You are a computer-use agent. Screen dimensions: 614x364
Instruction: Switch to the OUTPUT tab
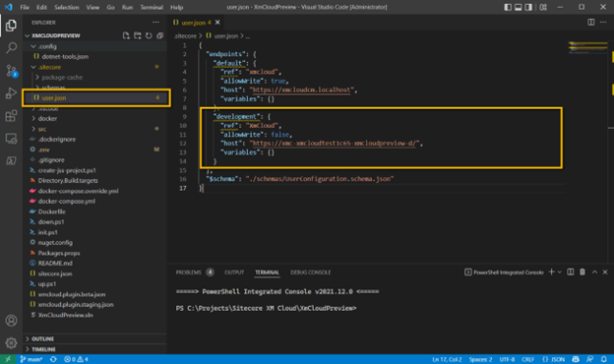click(x=234, y=273)
